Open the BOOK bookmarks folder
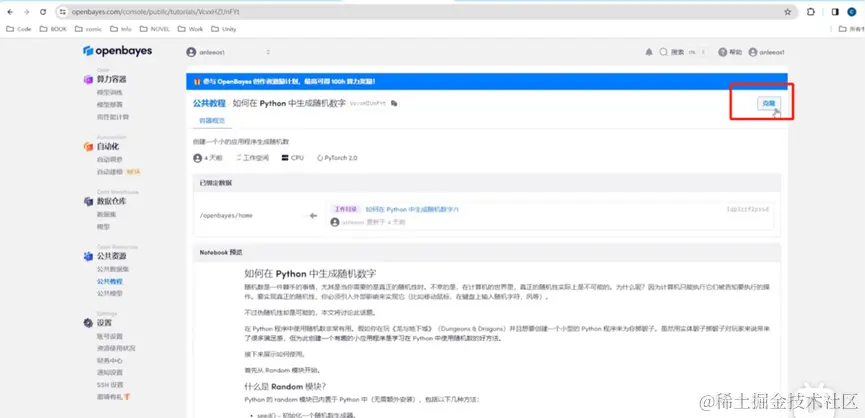The image size is (865, 418). point(54,29)
